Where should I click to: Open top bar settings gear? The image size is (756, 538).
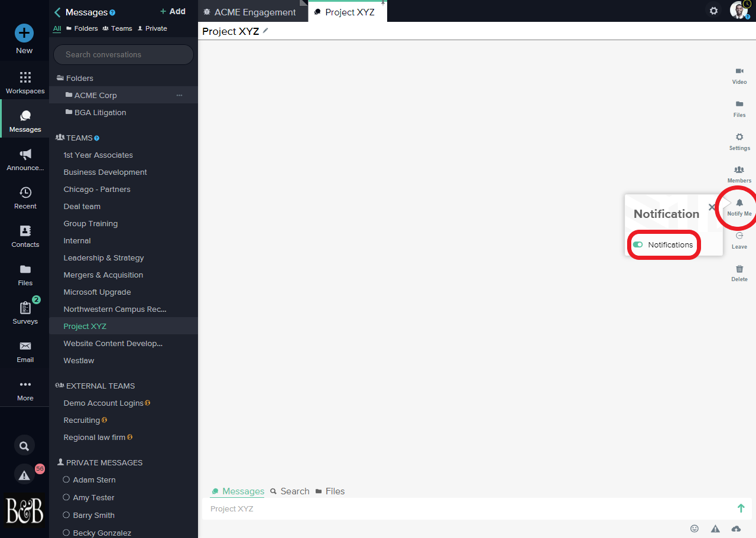tap(714, 11)
